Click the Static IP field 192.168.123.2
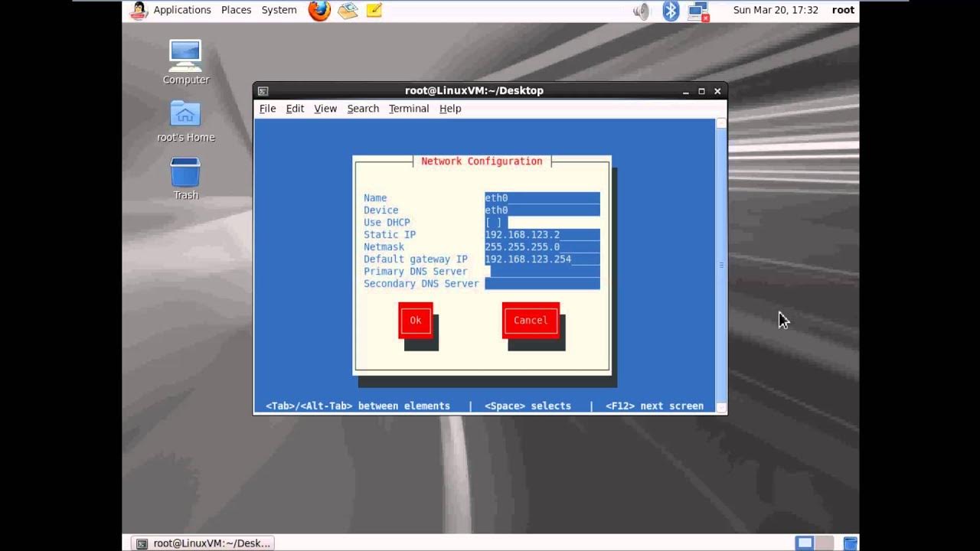The height and width of the screenshot is (551, 980). pos(542,235)
